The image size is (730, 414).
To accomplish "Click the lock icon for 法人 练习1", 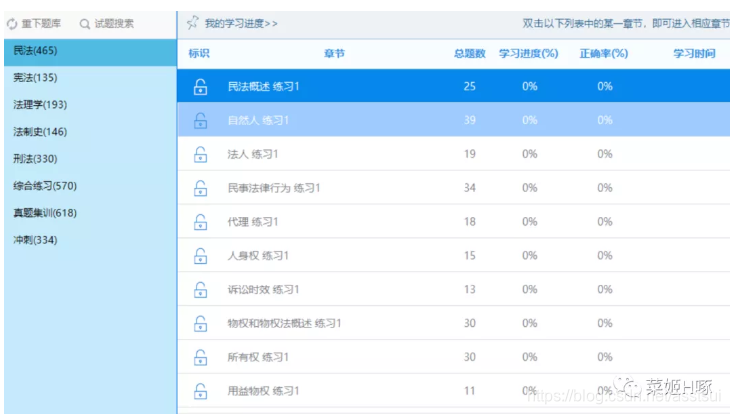I will click(x=201, y=155).
